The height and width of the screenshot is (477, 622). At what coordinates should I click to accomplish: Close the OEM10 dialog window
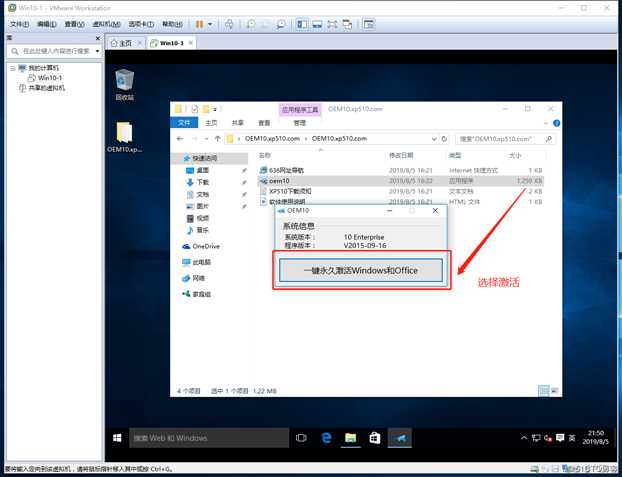(x=435, y=211)
